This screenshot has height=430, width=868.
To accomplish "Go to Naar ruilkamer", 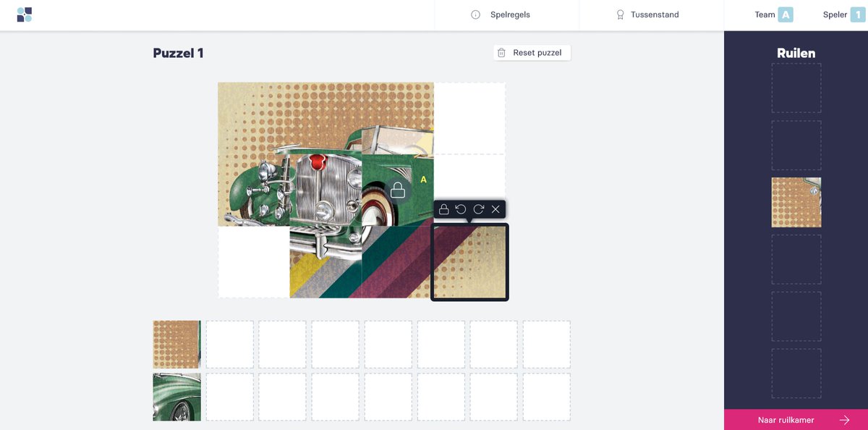I will tap(796, 420).
